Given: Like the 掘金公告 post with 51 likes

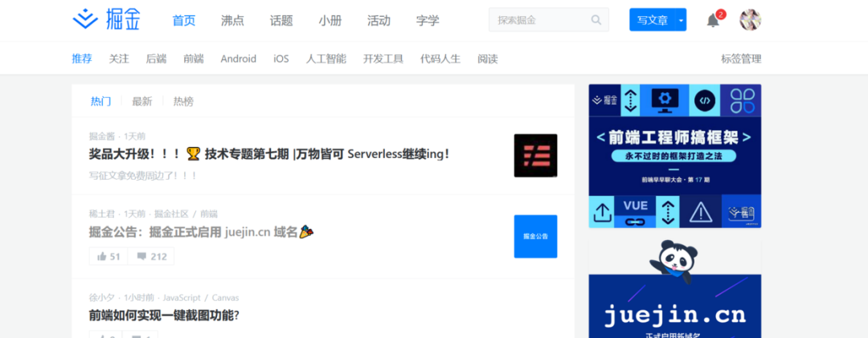Looking at the screenshot, I should point(108,256).
